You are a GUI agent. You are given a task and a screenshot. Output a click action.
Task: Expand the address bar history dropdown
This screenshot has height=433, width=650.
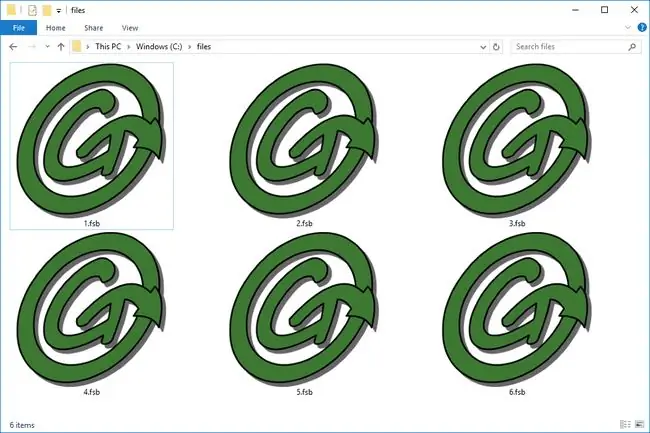pyautogui.click(x=483, y=47)
